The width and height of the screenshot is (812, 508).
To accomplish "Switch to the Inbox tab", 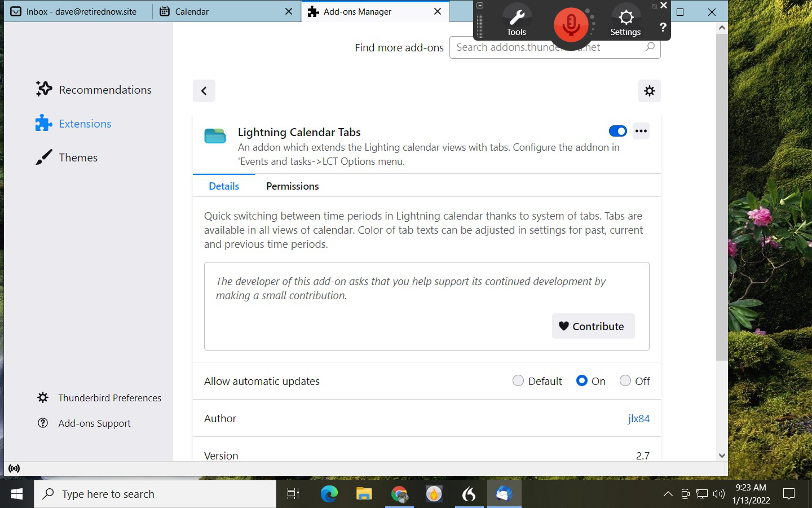I will [x=78, y=11].
